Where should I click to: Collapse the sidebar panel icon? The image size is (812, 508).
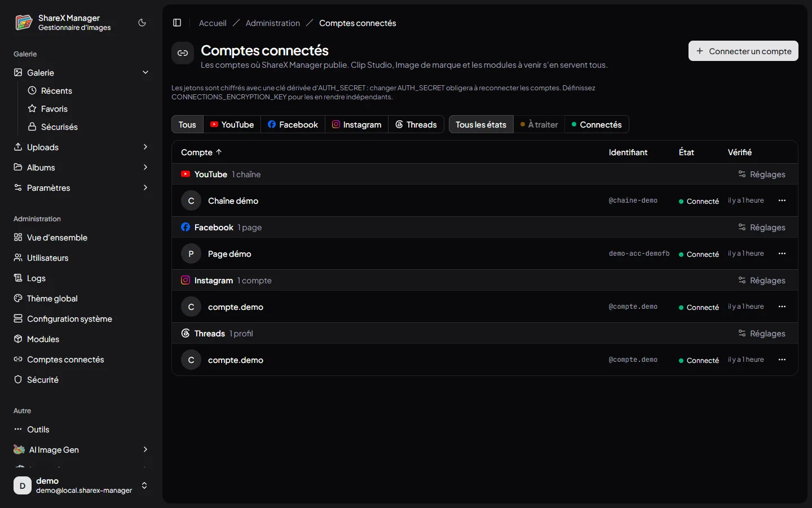[177, 23]
